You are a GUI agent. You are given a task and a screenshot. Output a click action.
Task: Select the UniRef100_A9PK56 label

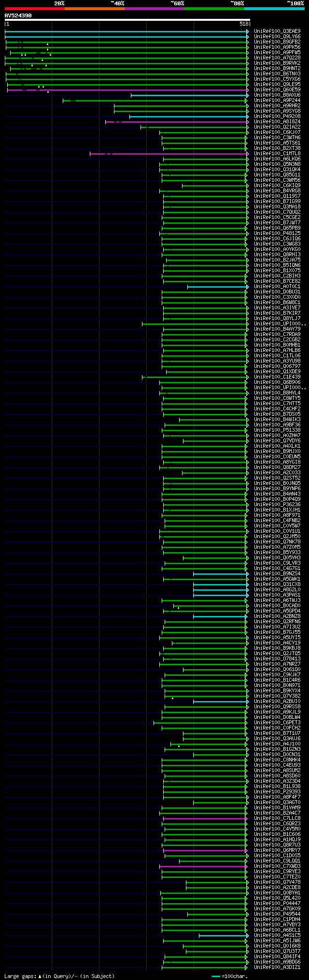tap(277, 47)
